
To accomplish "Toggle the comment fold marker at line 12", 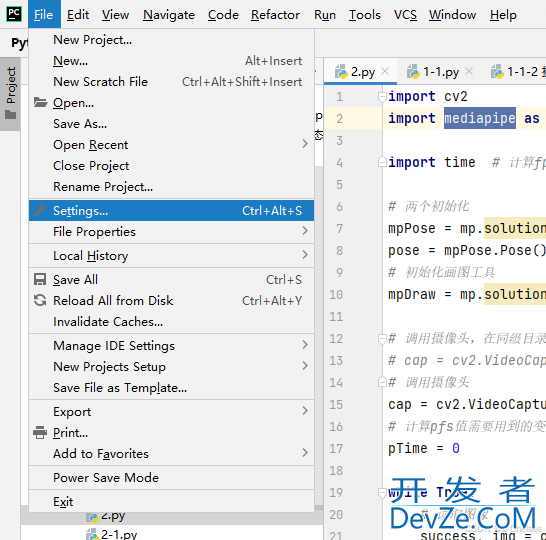I will (382, 338).
